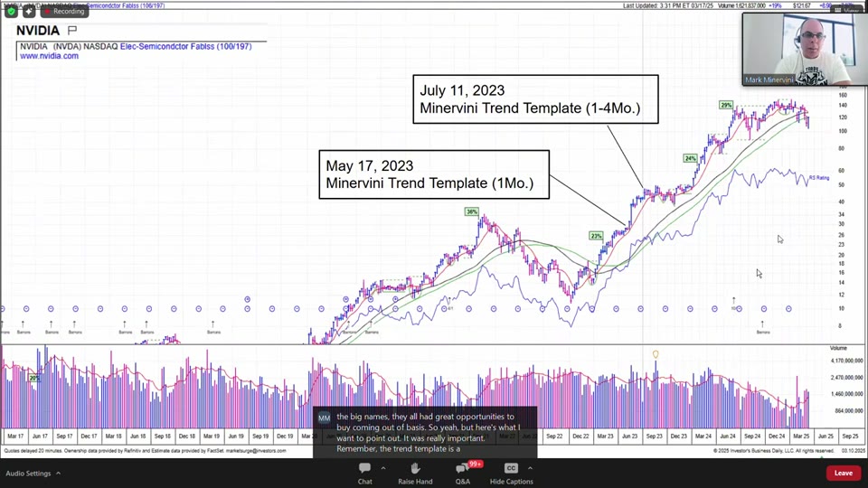Click the flag icon beside NVIDIA title

[72, 30]
